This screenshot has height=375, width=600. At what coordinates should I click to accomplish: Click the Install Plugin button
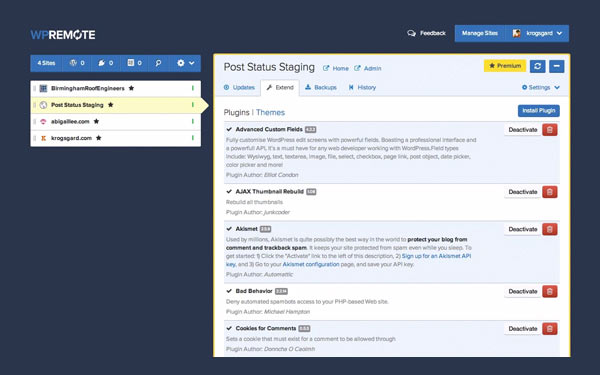pos(539,111)
